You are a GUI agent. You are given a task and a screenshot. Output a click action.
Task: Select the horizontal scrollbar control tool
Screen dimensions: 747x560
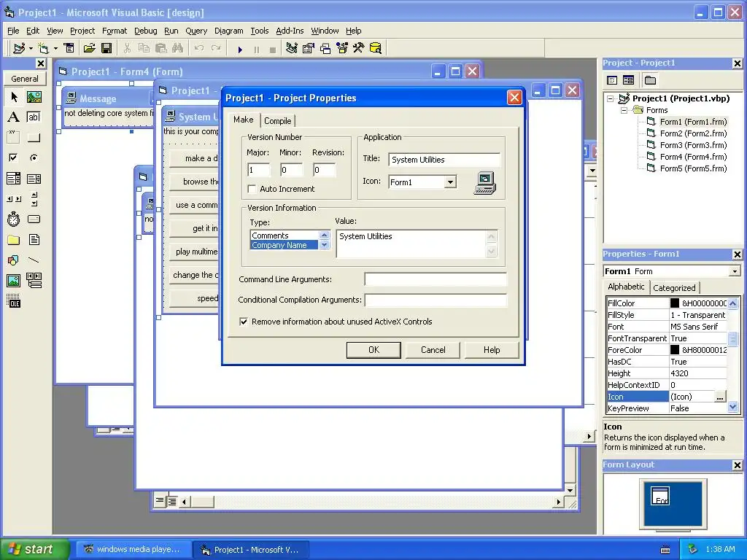point(14,199)
